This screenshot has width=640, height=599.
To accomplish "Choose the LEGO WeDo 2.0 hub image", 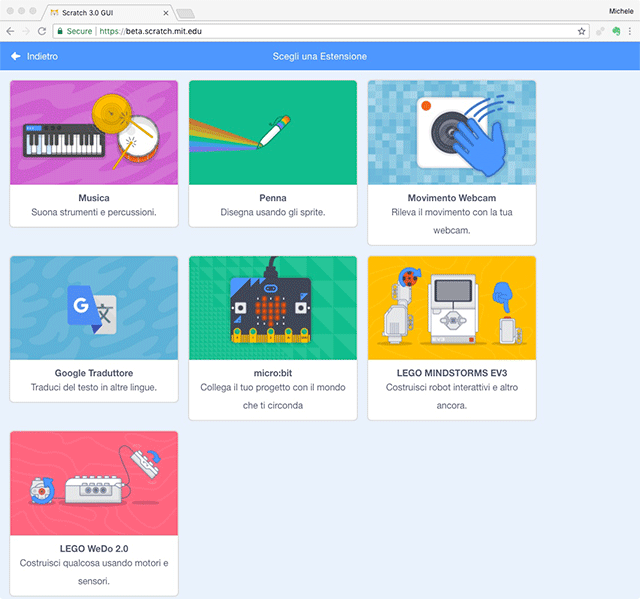I will pos(93,484).
